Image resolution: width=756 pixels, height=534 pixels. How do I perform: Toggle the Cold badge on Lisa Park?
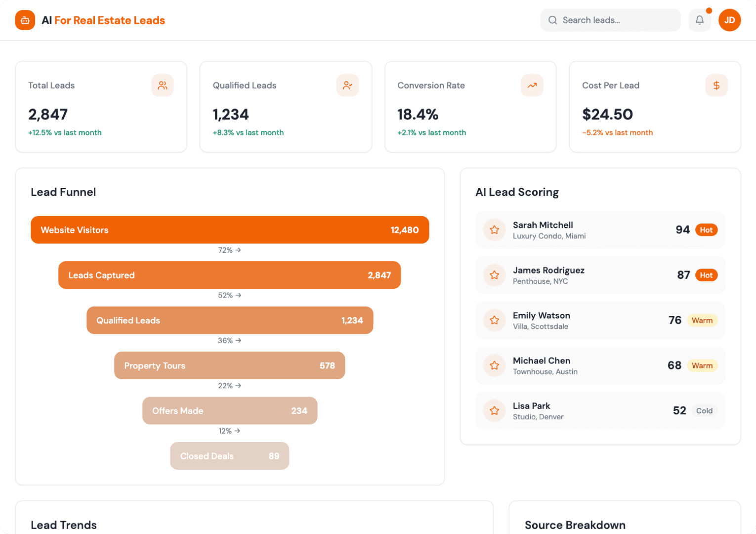[704, 411]
